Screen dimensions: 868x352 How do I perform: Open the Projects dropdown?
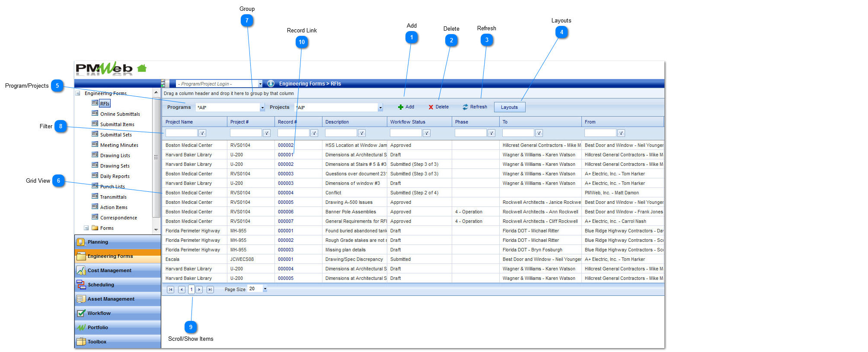380,108
